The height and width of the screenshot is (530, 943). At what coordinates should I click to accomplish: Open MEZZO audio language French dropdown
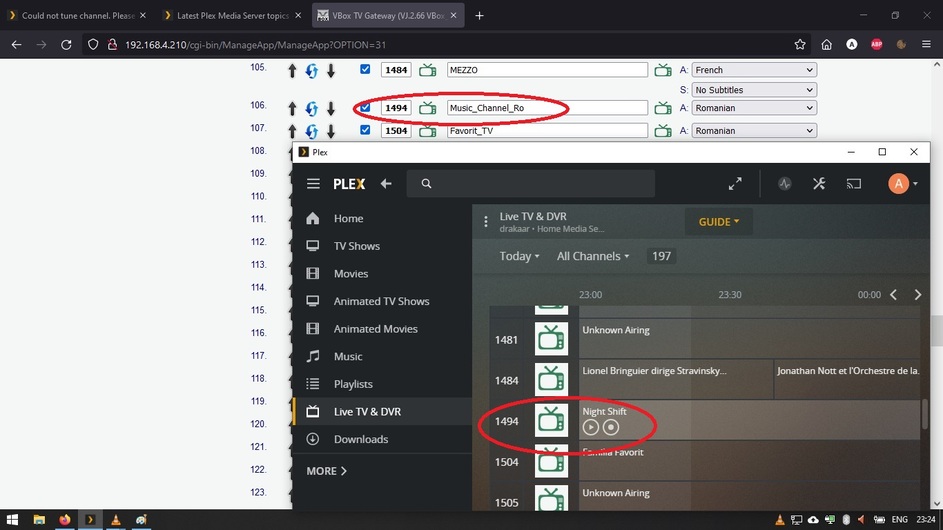pyautogui.click(x=754, y=70)
